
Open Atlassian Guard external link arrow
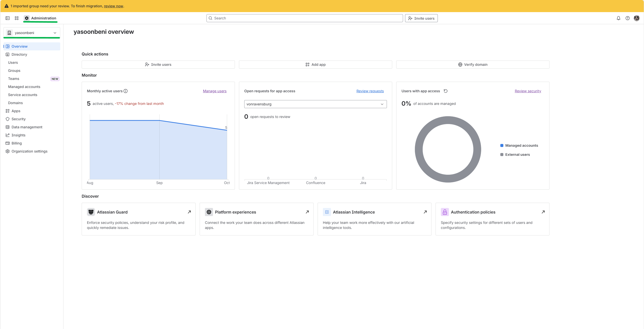[189, 212]
